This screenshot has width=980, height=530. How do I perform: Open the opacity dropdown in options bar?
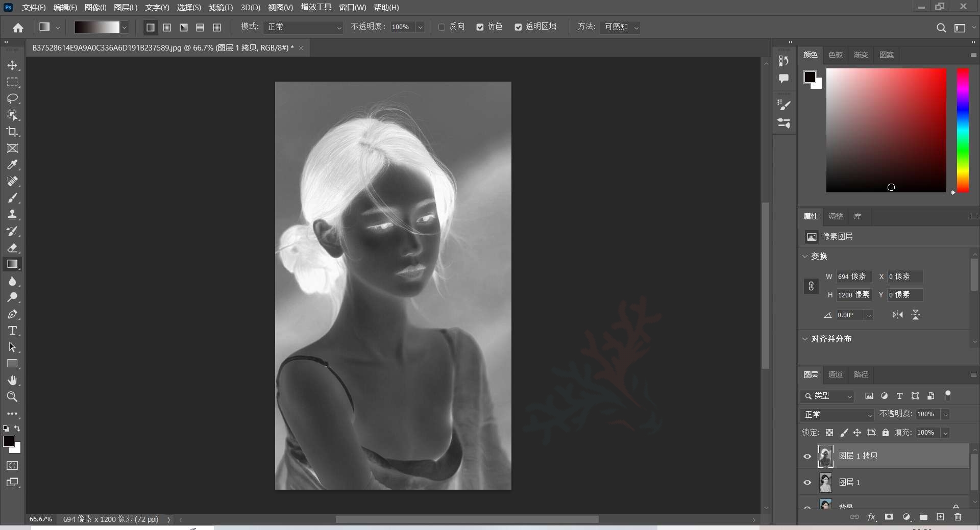[420, 27]
